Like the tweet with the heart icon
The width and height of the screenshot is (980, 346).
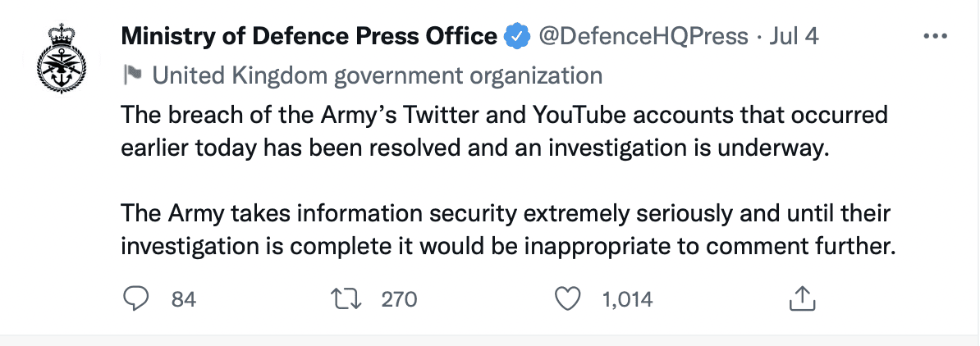(x=568, y=299)
